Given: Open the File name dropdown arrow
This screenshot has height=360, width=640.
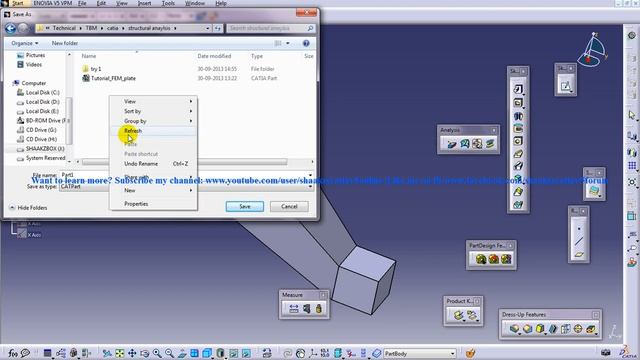Looking at the screenshot, I should tap(310, 175).
